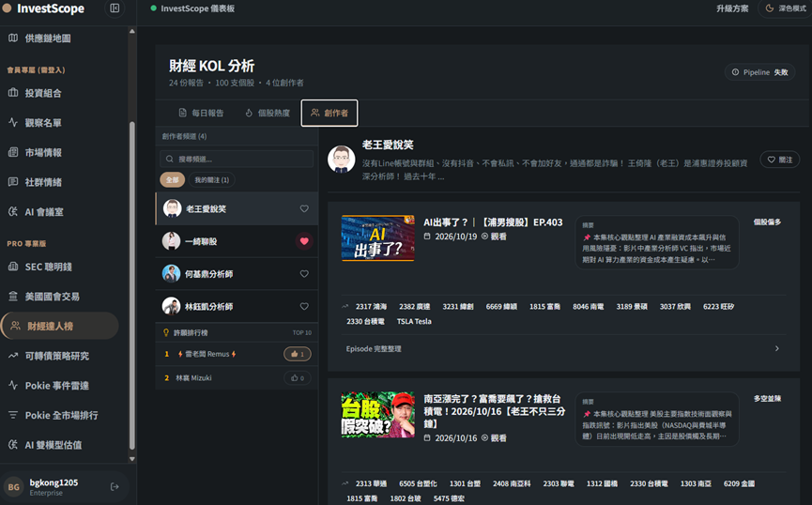Click 6669 緯穎 stock tag
This screenshot has width=812, height=505.
[501, 307]
